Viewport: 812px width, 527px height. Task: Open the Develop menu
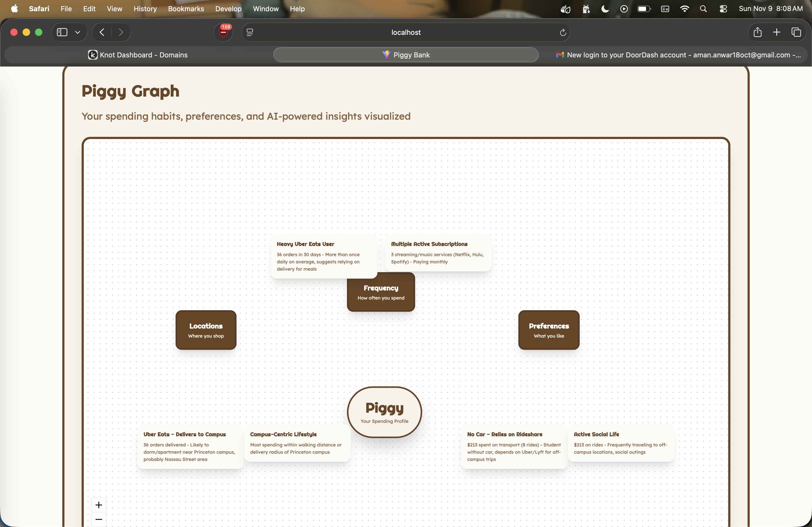point(228,9)
